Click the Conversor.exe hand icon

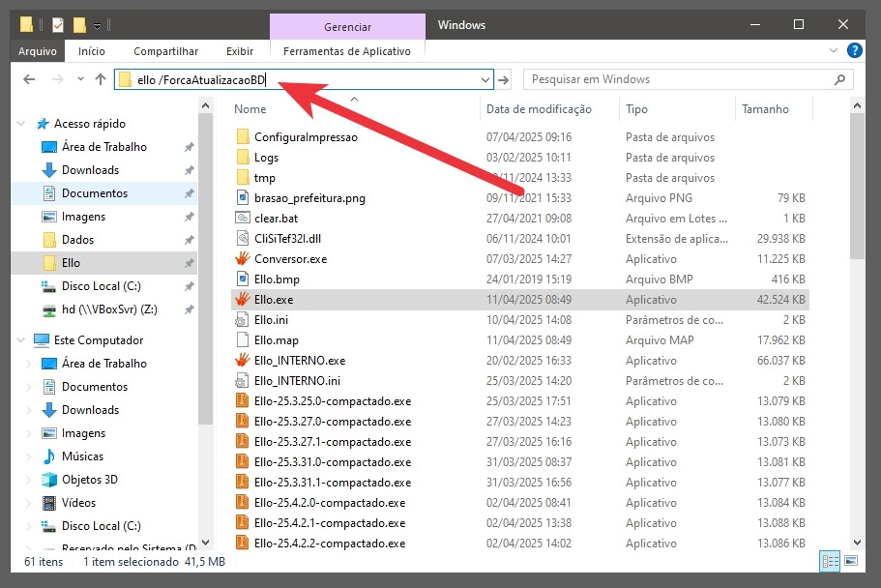pos(242,258)
